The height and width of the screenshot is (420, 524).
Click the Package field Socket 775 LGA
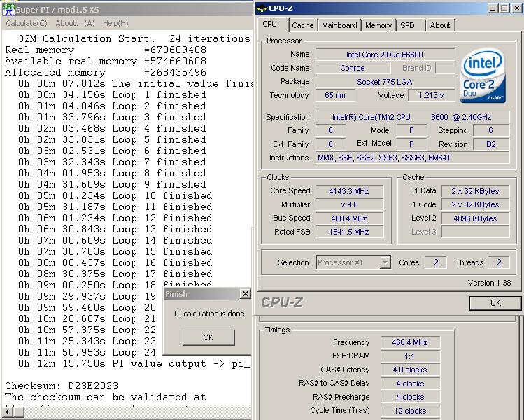click(x=385, y=82)
